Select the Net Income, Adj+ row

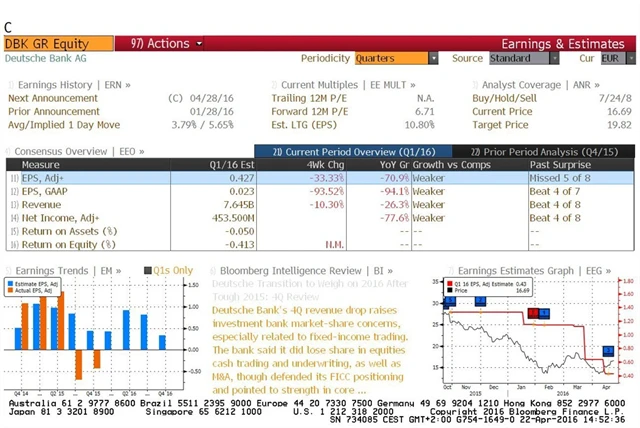point(320,218)
